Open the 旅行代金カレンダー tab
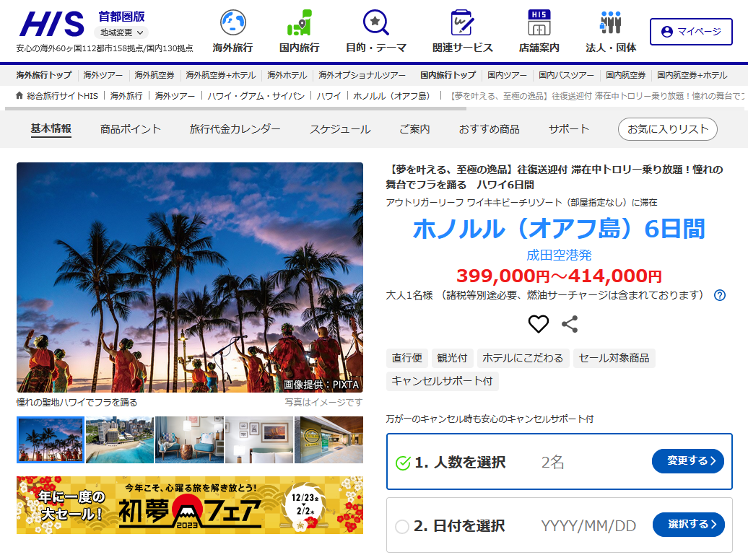The width and height of the screenshot is (748, 560). click(x=235, y=129)
